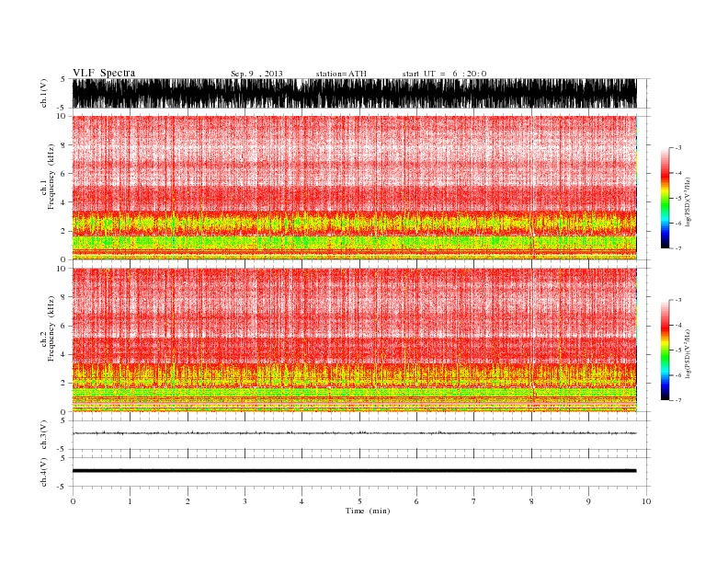The image size is (728, 563).
Task: Click the "8" kHz tick on ch.1 frequency axis
Action: 63,144
